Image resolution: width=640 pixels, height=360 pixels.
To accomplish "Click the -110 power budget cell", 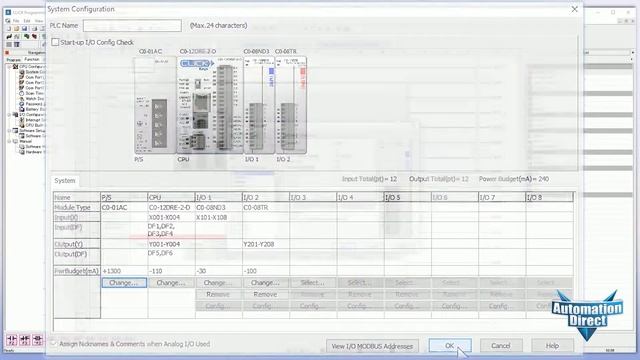I will pos(171,271).
